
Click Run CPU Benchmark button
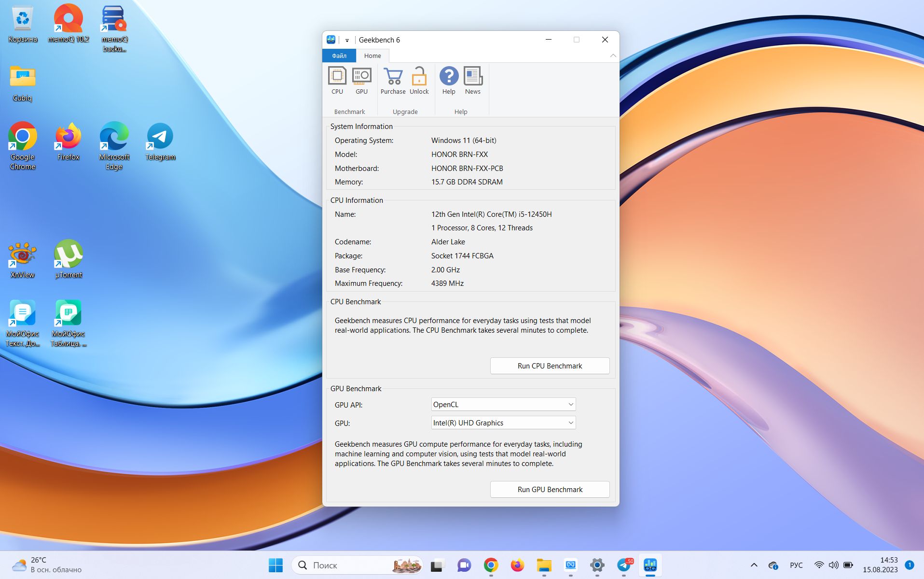tap(550, 366)
